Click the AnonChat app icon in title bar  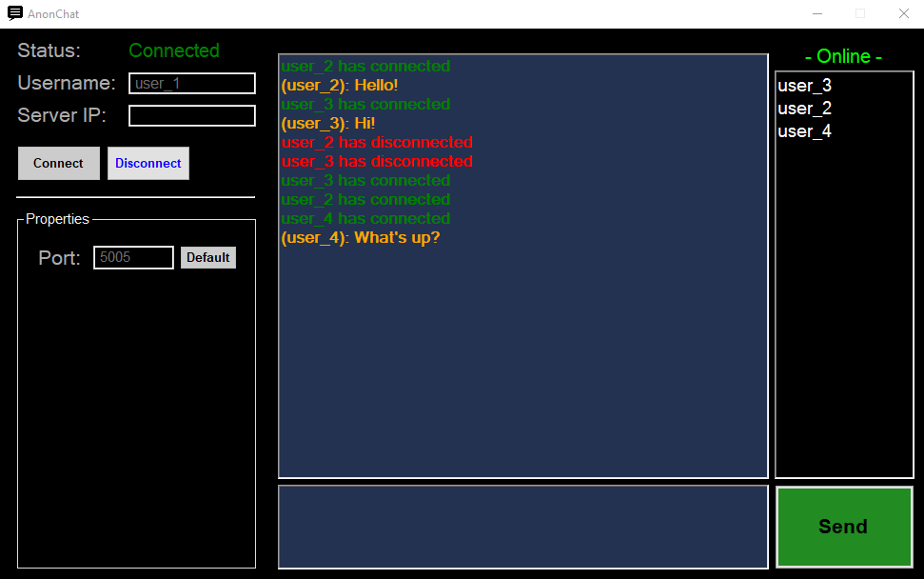click(14, 13)
